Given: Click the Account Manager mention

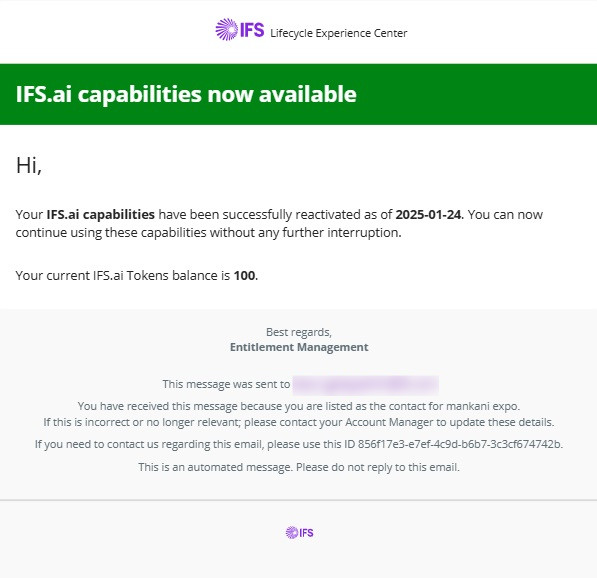Looking at the screenshot, I should click(x=389, y=422).
